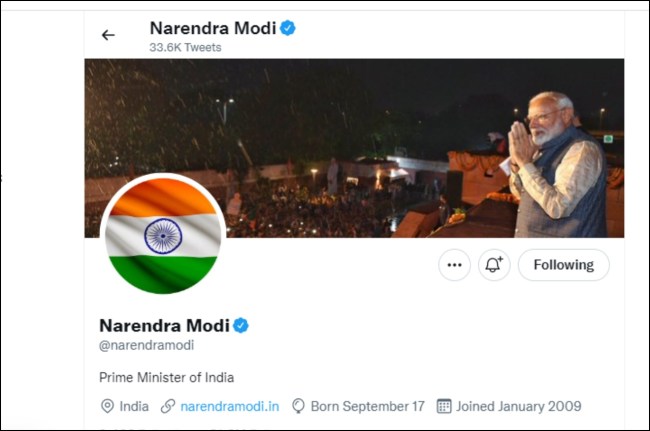Viewport: 650px width, 431px height.
Task: Toggle tweet notifications with the bell icon
Action: (x=493, y=265)
